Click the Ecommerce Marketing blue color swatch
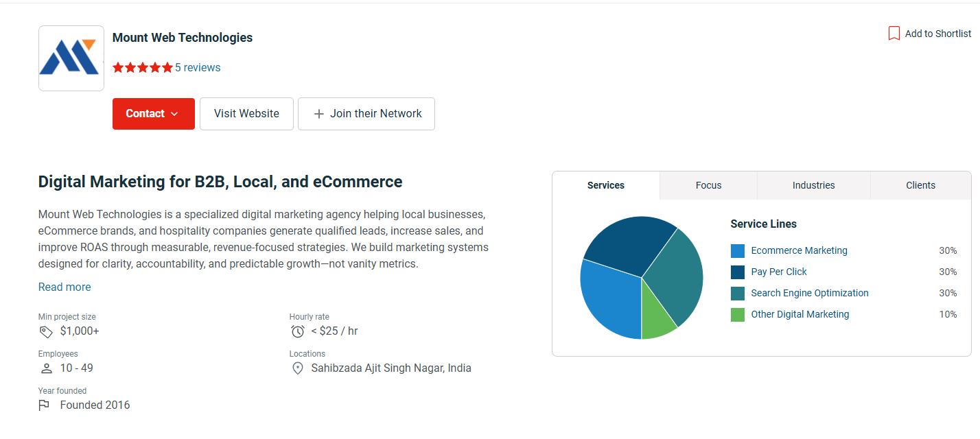The image size is (980, 439). coord(738,251)
